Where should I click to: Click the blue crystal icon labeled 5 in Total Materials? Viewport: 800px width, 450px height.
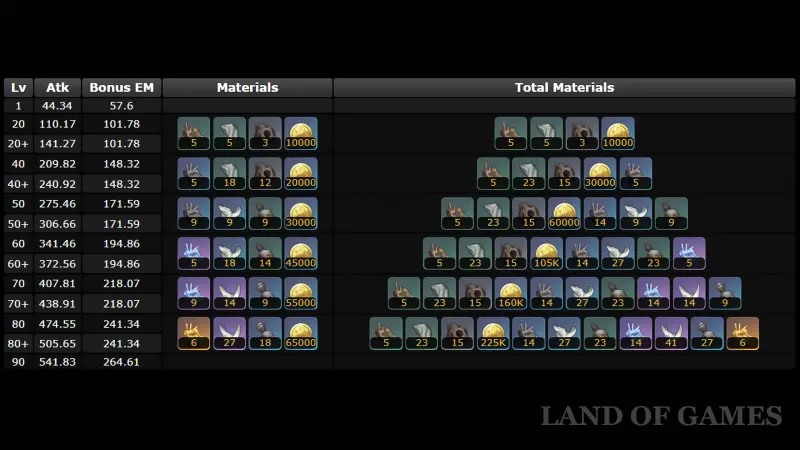[x=689, y=254]
